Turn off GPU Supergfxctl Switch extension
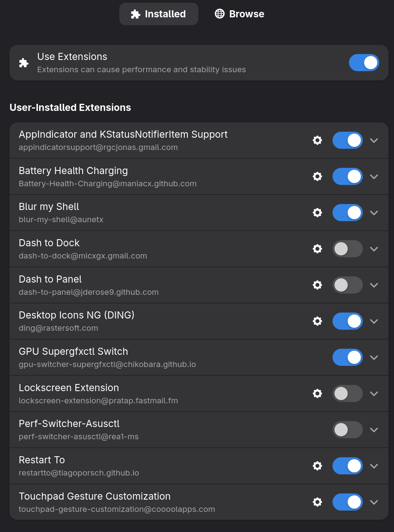 coord(347,358)
